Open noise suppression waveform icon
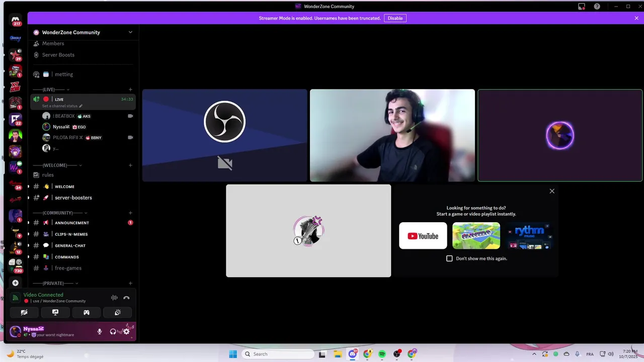Image resolution: width=644 pixels, height=362 pixels. pos(114,298)
